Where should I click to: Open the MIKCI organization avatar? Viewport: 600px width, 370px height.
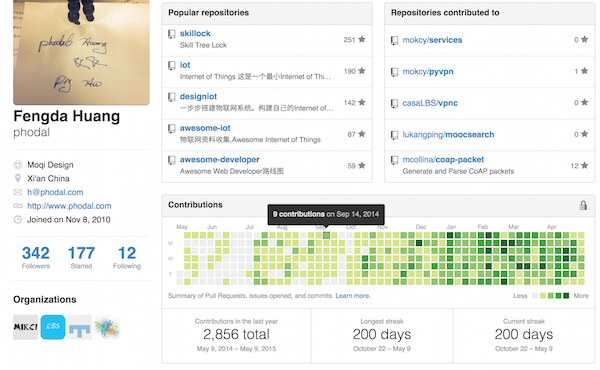pyautogui.click(x=26, y=327)
